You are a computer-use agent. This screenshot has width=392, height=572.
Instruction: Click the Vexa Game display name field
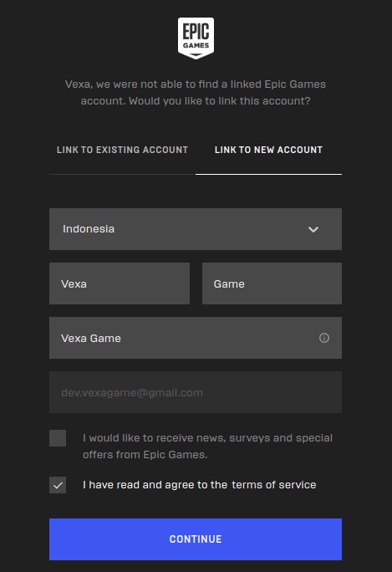(x=196, y=338)
